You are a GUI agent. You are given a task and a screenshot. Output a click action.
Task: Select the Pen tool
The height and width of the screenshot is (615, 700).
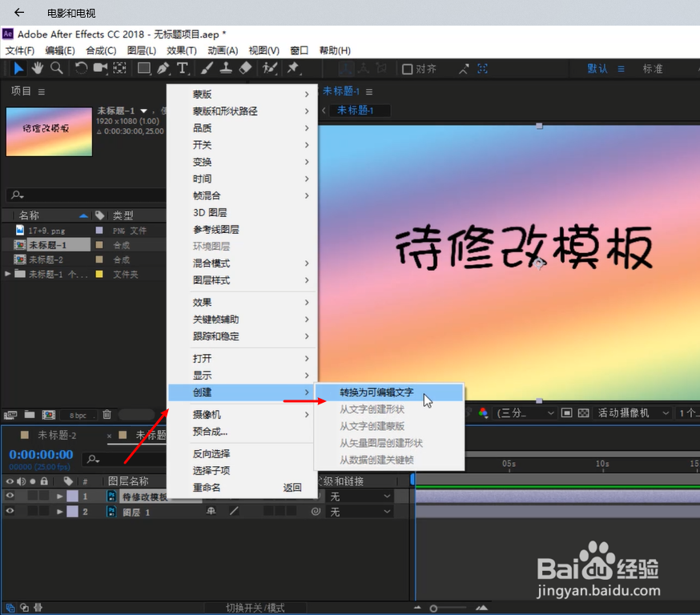[x=163, y=68]
